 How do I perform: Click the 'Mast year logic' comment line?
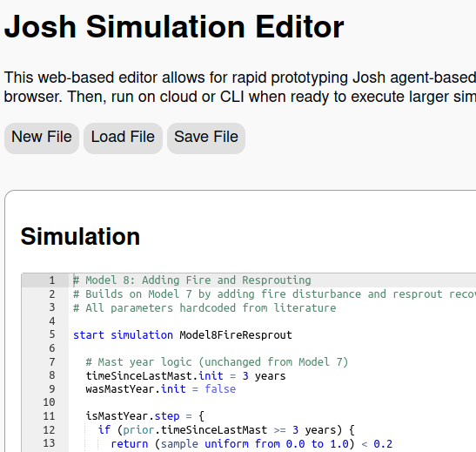tap(217, 362)
